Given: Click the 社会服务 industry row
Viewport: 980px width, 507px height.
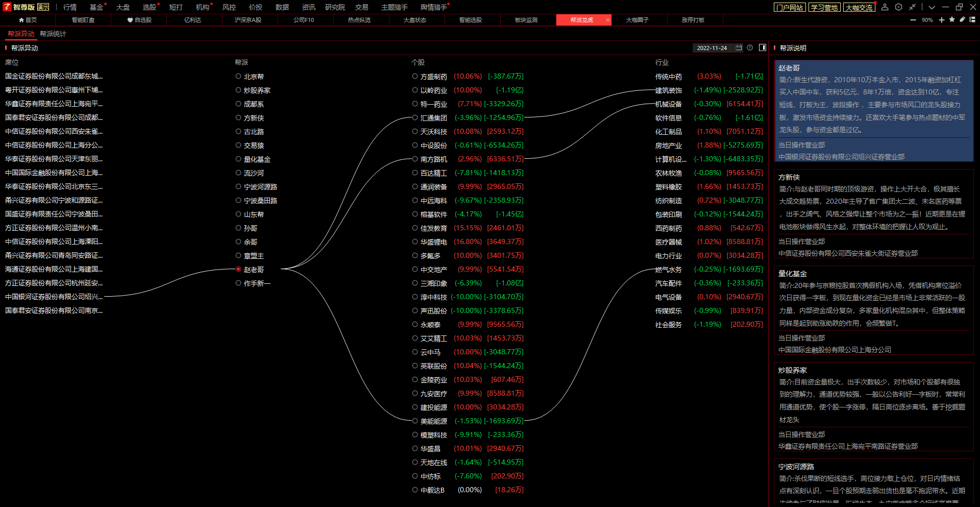Looking at the screenshot, I should [709, 325].
